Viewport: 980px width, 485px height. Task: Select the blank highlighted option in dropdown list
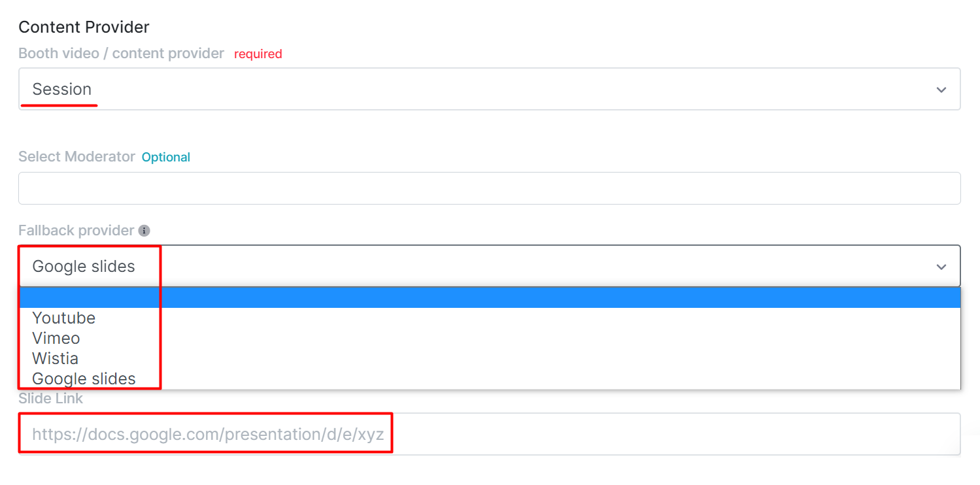(x=489, y=297)
